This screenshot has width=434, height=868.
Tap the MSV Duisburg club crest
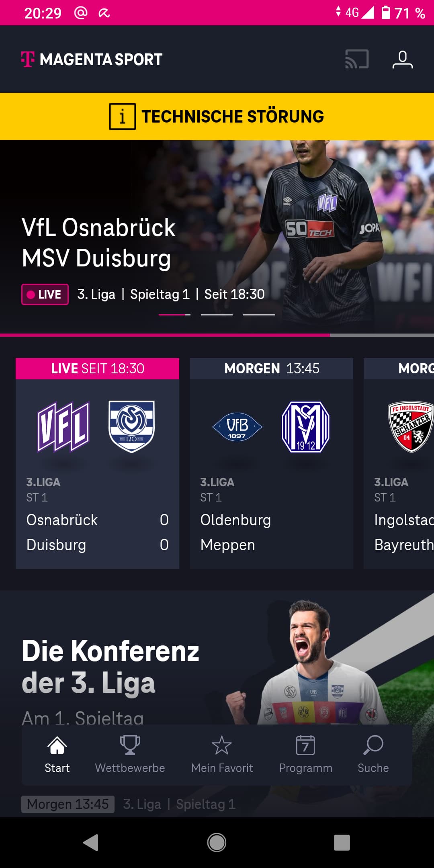131,426
